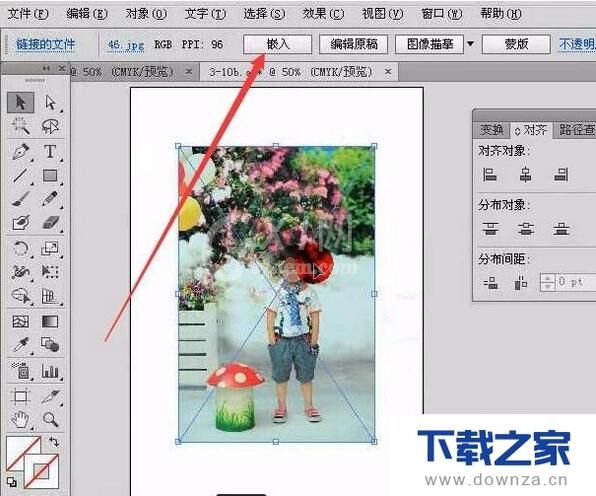Open the 窗口(W) menu
The height and width of the screenshot is (496, 596).
click(x=442, y=14)
